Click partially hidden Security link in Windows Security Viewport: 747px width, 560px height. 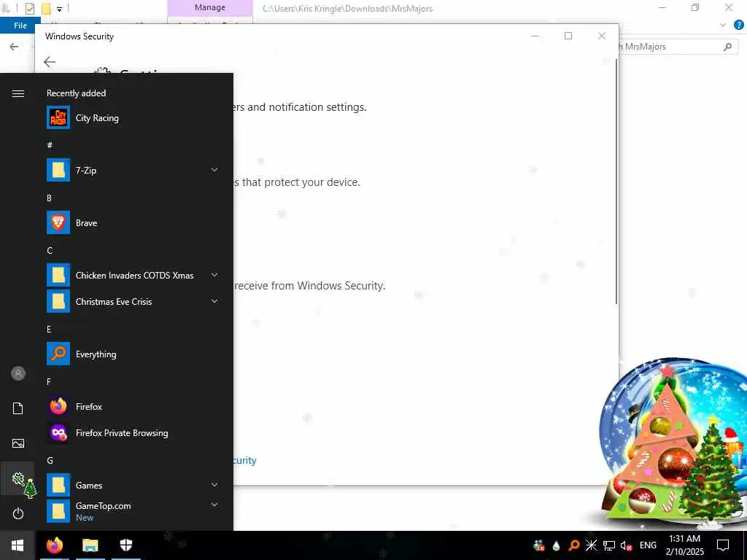pos(245,461)
